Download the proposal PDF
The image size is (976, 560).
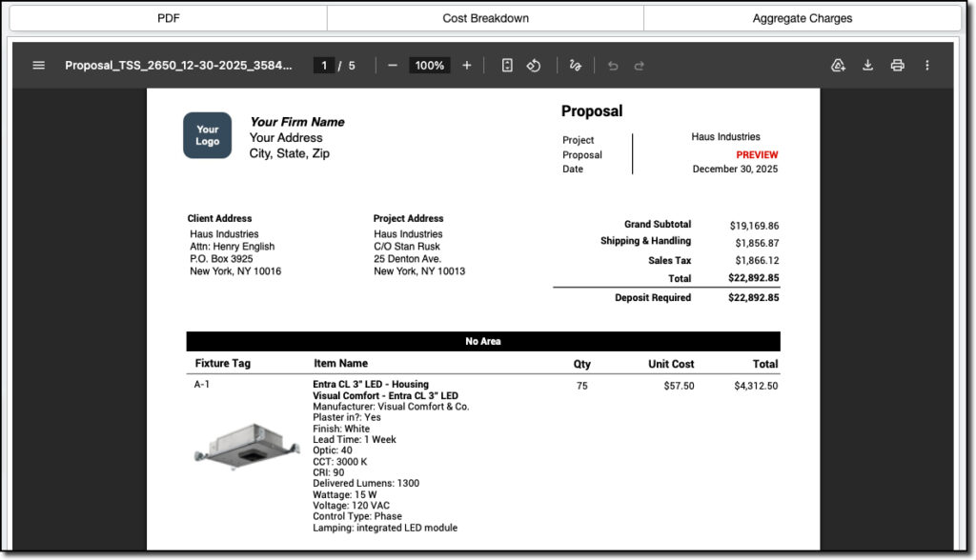click(867, 66)
